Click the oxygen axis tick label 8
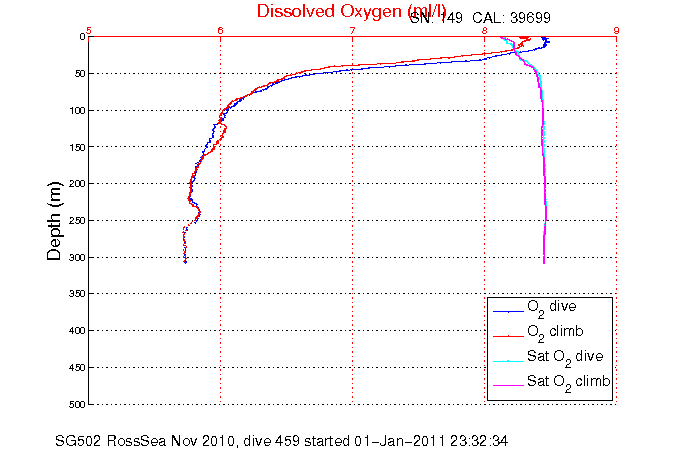This screenshot has width=681, height=454. tap(485, 30)
